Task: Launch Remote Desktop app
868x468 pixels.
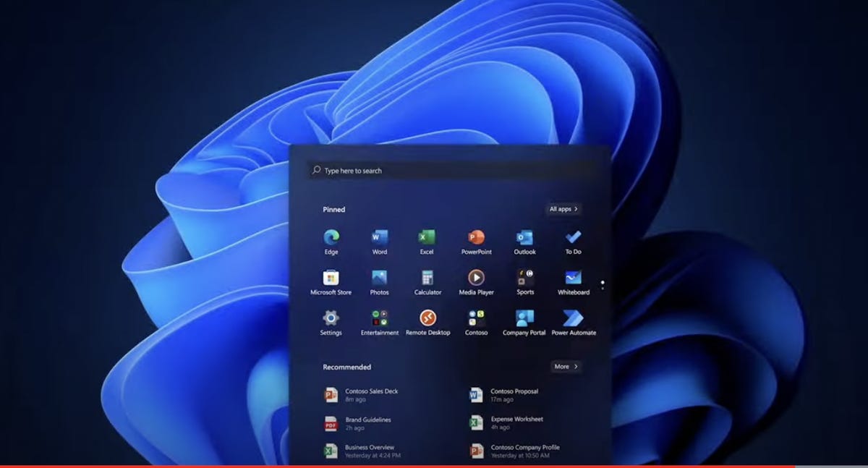Action: pyautogui.click(x=427, y=323)
